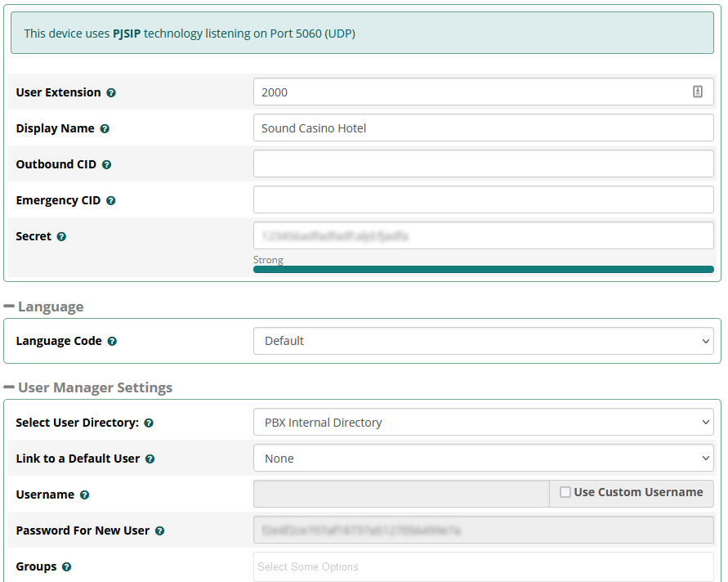Show help for Password For New User
728x582 pixels.
click(x=159, y=531)
